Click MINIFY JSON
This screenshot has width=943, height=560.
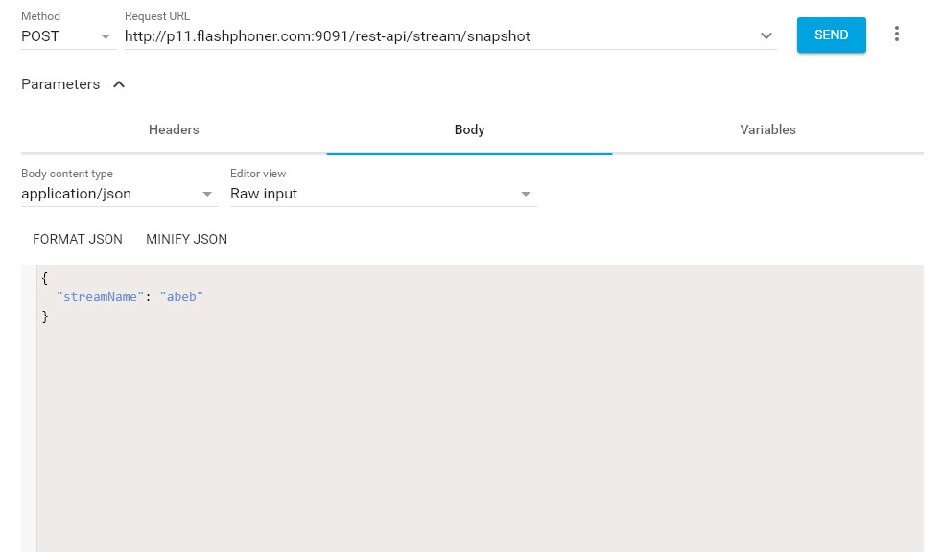click(x=186, y=240)
